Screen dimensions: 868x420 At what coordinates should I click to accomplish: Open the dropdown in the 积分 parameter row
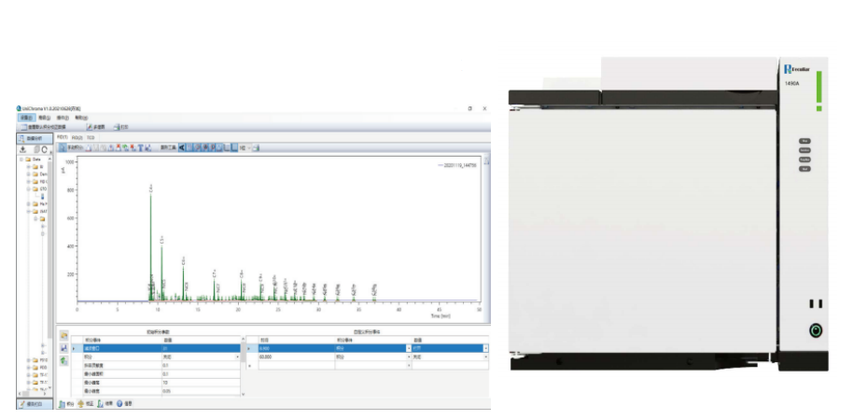(x=238, y=357)
